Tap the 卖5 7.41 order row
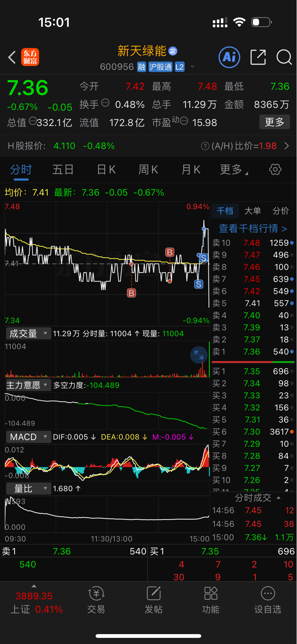Viewport: 297px width, 644px height. pyautogui.click(x=253, y=303)
